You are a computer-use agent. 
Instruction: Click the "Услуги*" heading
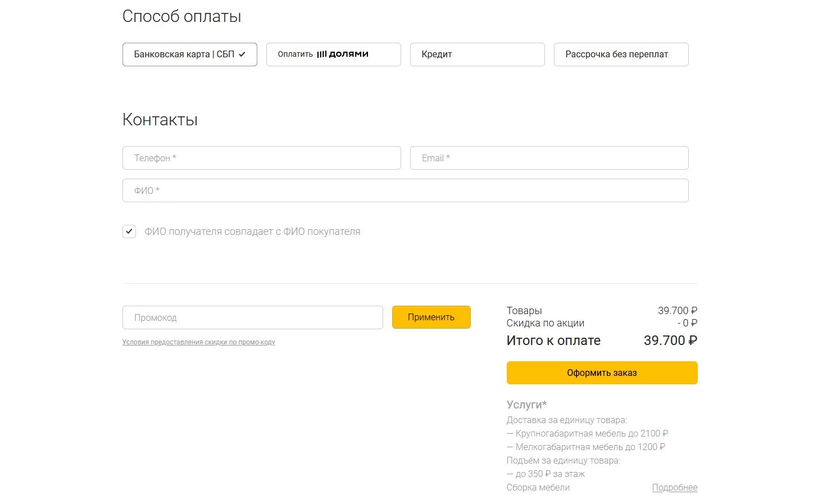(526, 404)
